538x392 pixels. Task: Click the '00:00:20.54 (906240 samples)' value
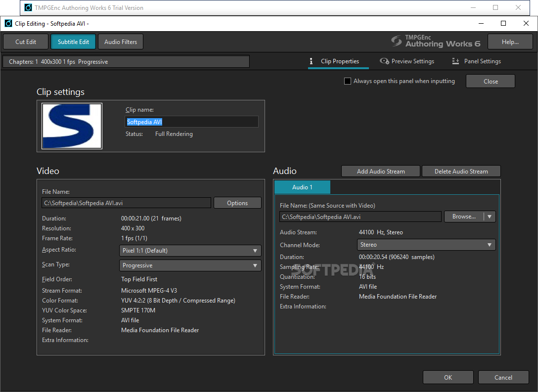click(x=397, y=257)
